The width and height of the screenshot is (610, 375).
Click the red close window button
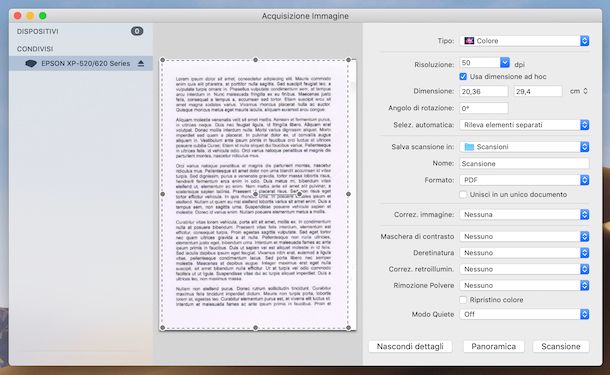pos(18,16)
